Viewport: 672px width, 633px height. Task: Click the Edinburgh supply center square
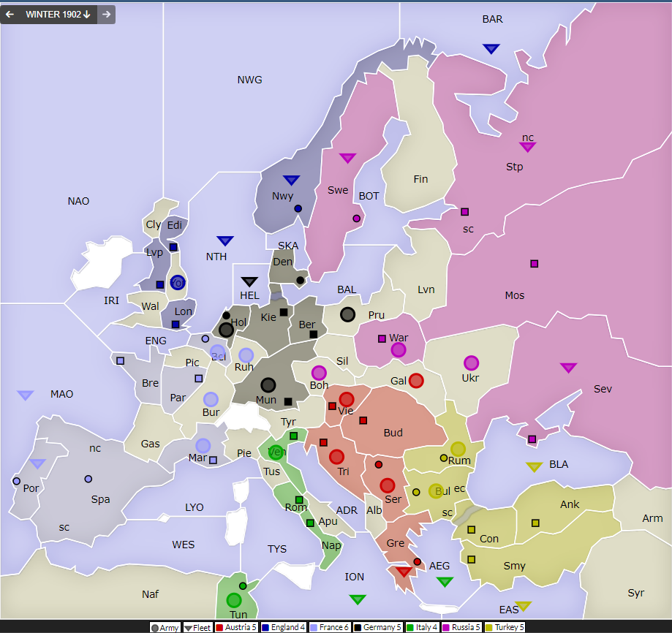[x=173, y=247]
